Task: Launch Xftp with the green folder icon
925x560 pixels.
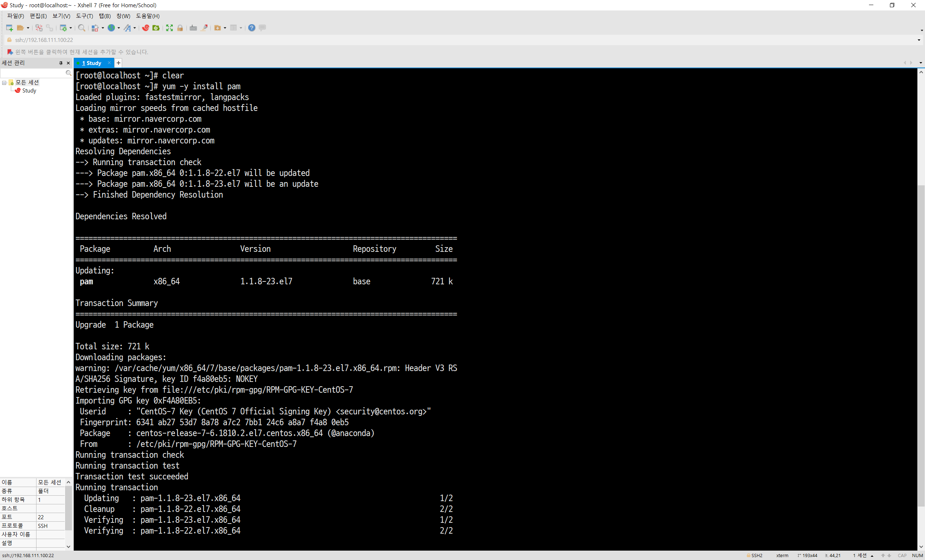Action: click(156, 28)
